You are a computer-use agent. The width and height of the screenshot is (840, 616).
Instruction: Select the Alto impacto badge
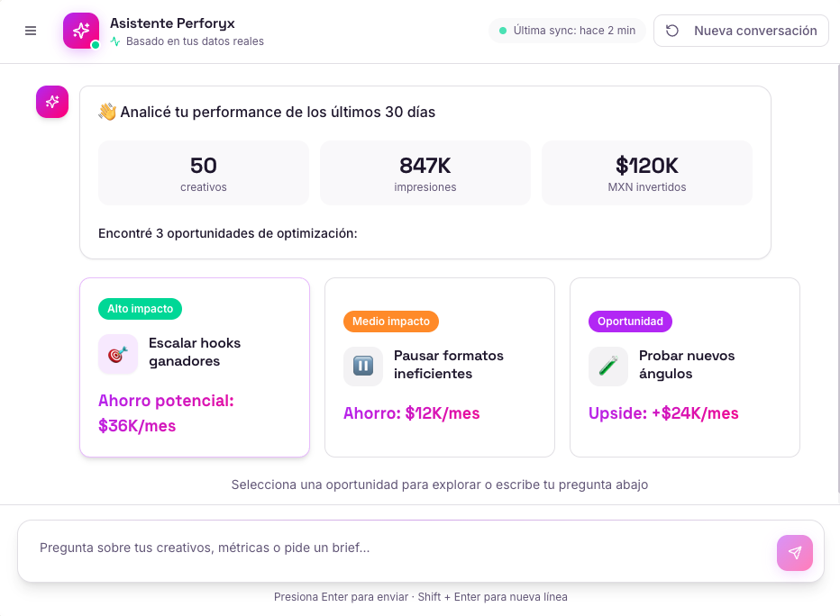pyautogui.click(x=140, y=309)
